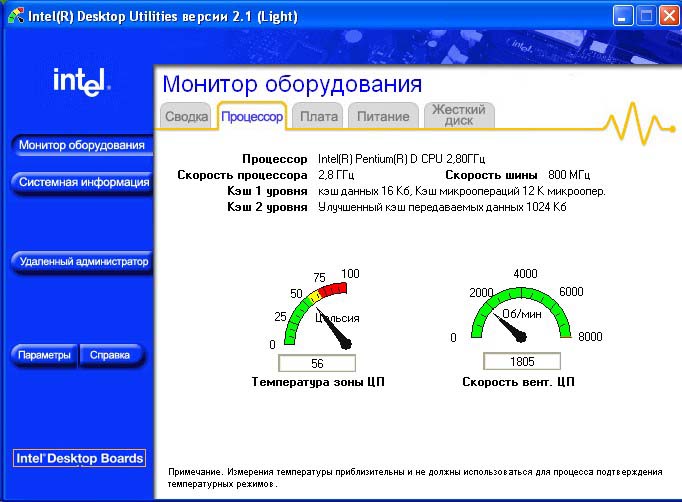The height and width of the screenshot is (502, 682).
Task: Click the Монитор оборудования page heading
Action: [292, 84]
